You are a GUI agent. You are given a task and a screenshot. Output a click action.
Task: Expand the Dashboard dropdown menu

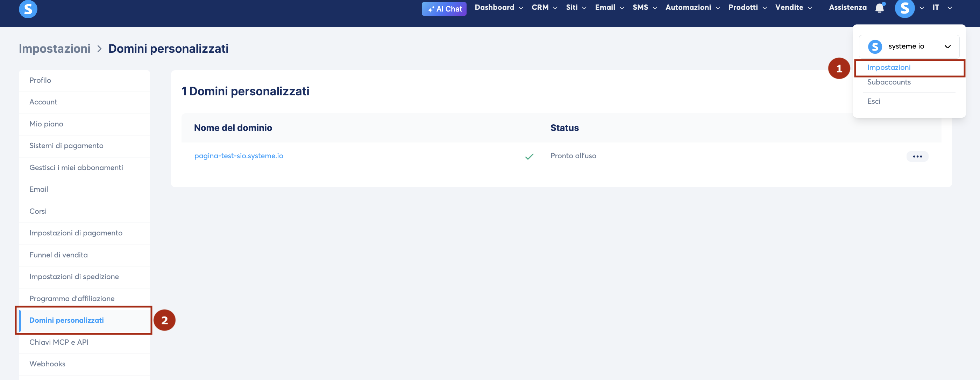pyautogui.click(x=499, y=7)
